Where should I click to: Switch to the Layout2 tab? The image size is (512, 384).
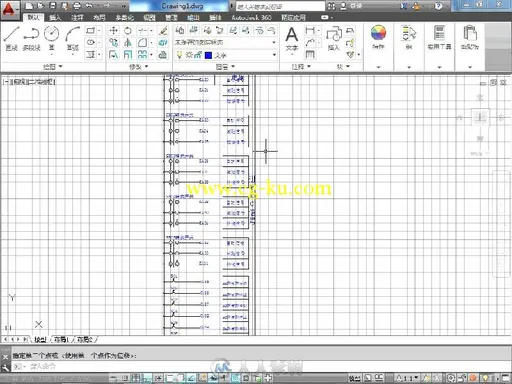pyautogui.click(x=84, y=339)
